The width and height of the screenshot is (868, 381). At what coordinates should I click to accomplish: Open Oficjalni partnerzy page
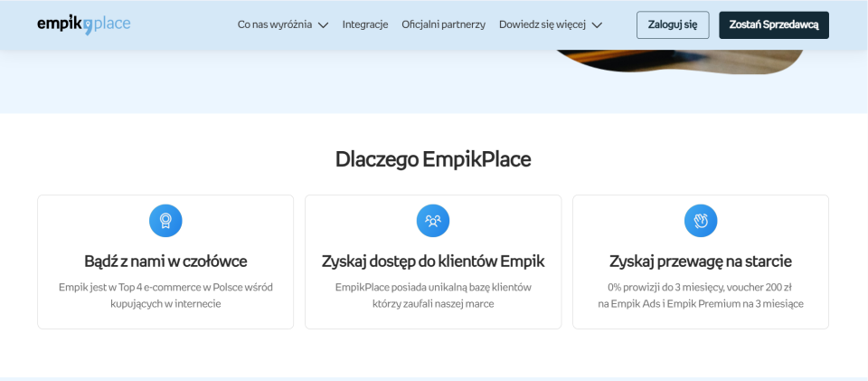(443, 24)
